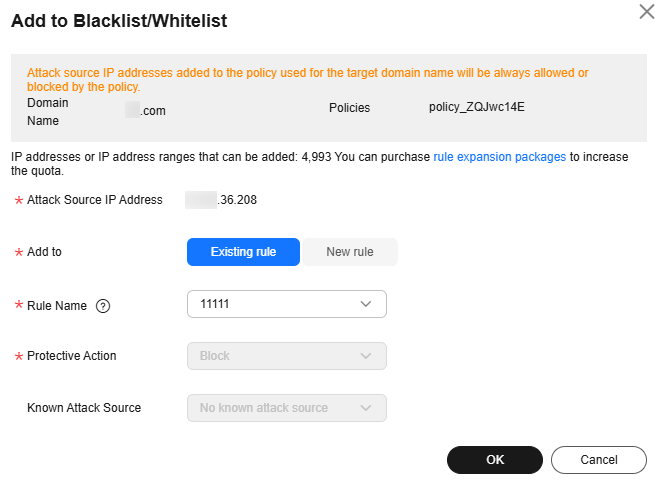Close the dialog using the X icon
This screenshot has width=658, height=481.
pyautogui.click(x=647, y=11)
